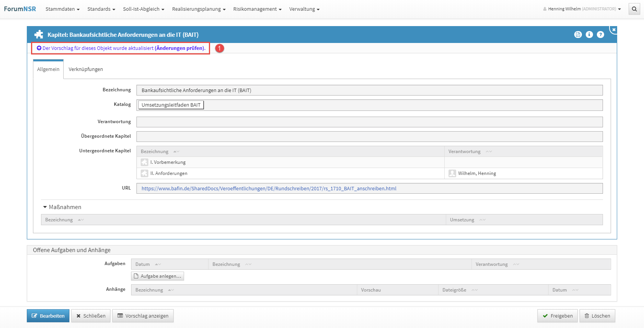Open the Realisierungsplanung menu

coord(199,9)
